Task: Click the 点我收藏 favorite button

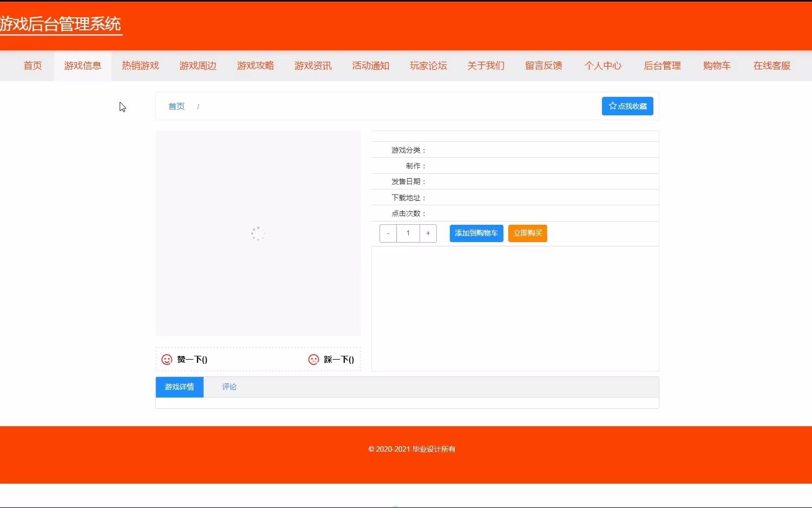Action: 627,106
